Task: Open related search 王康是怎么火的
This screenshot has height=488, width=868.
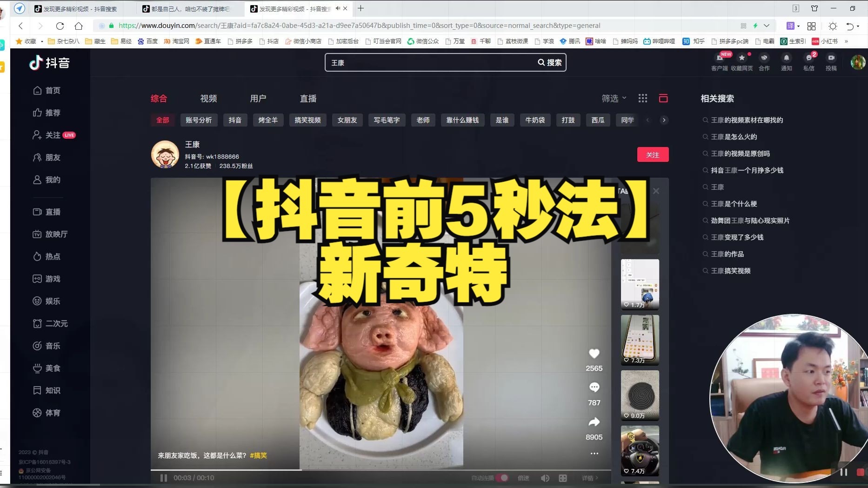Action: pyautogui.click(x=734, y=137)
